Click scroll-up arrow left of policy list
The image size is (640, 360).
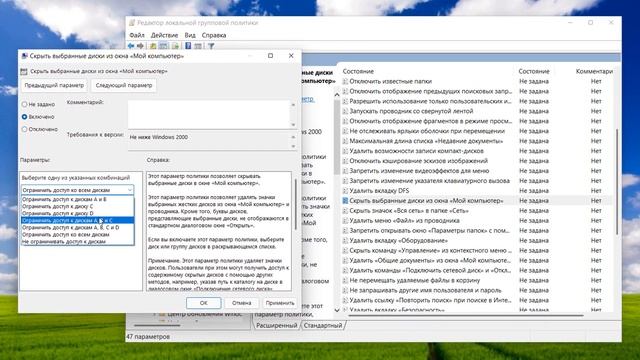coord(337,95)
